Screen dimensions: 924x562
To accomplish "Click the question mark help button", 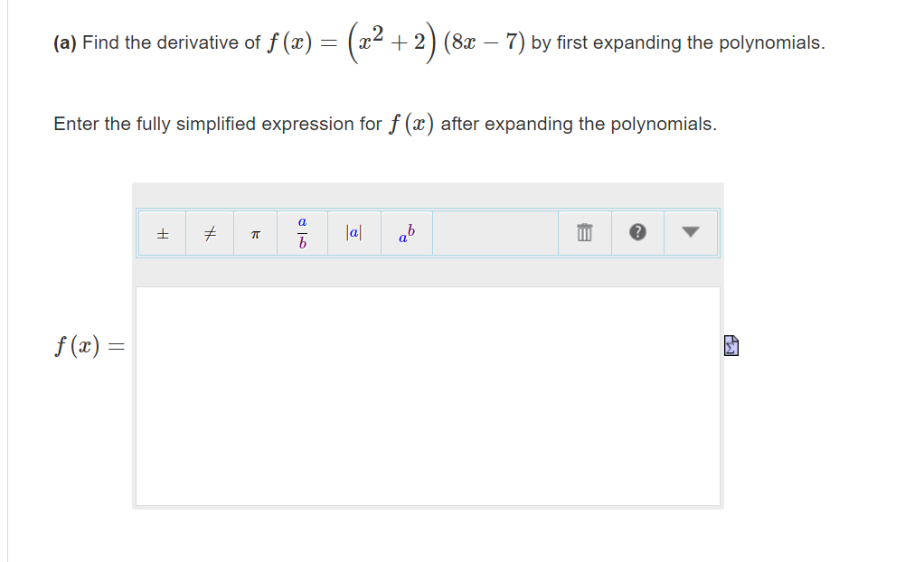I will click(637, 232).
